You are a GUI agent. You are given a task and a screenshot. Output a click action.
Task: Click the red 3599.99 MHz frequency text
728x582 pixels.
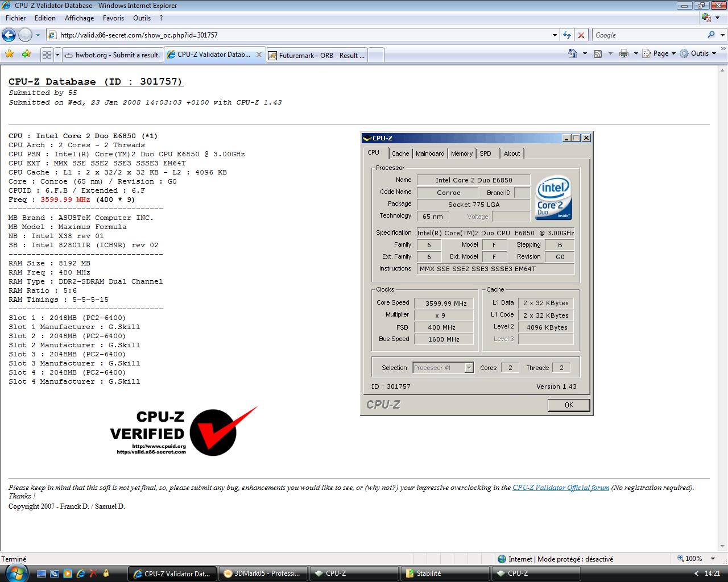point(65,199)
